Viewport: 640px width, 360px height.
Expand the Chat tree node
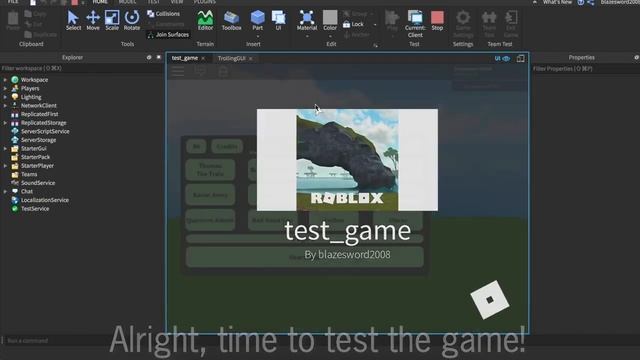pyautogui.click(x=5, y=191)
